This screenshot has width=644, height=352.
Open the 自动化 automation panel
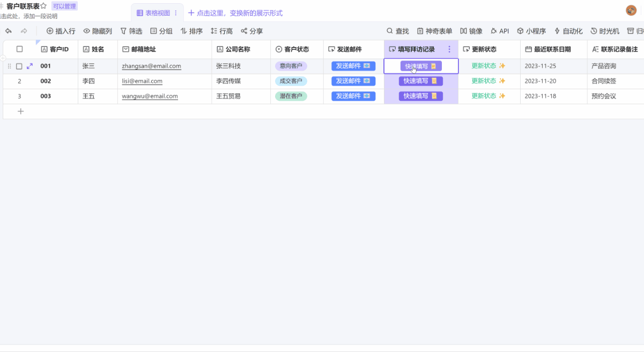click(x=568, y=31)
